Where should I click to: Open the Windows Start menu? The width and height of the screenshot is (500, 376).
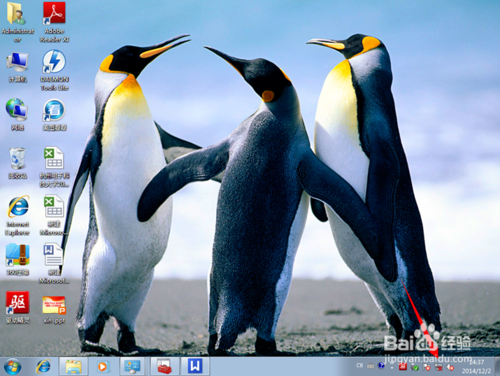13,367
